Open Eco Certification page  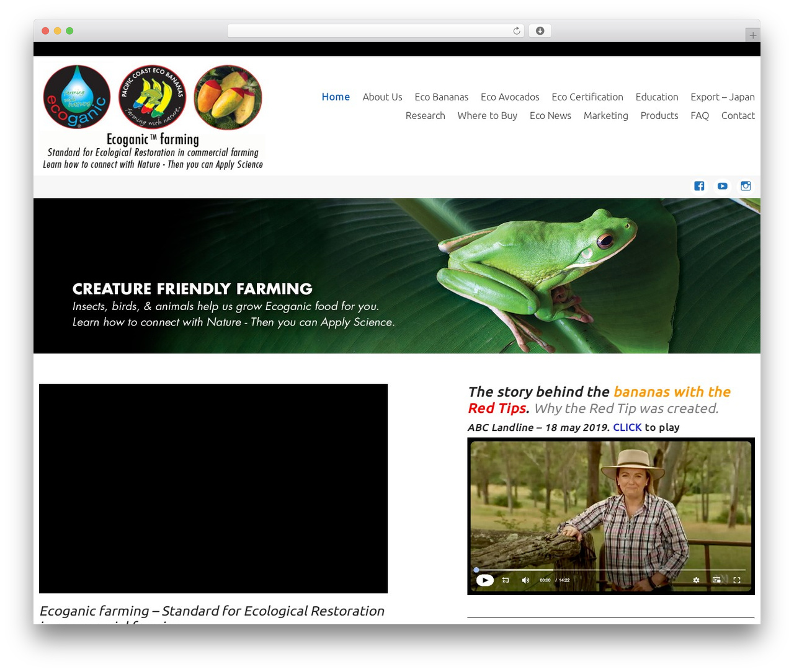[x=587, y=97]
